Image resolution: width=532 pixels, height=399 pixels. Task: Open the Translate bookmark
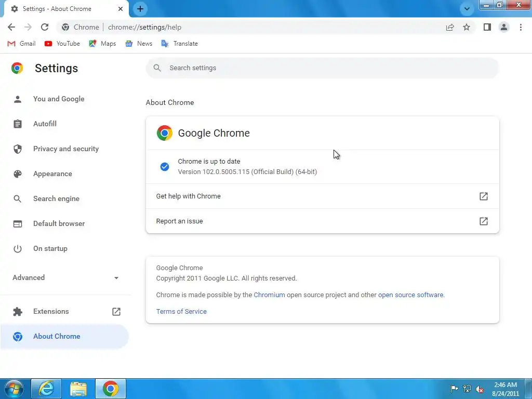coord(179,44)
